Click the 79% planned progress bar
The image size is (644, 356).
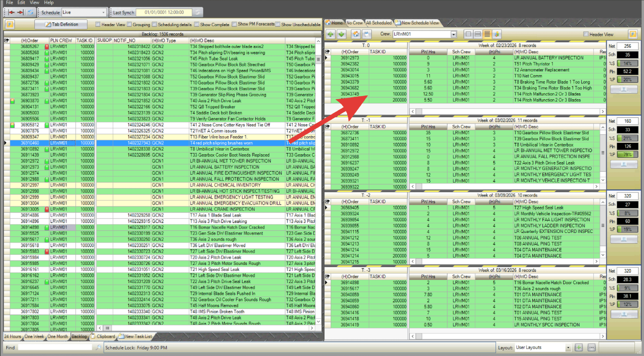[x=627, y=154]
